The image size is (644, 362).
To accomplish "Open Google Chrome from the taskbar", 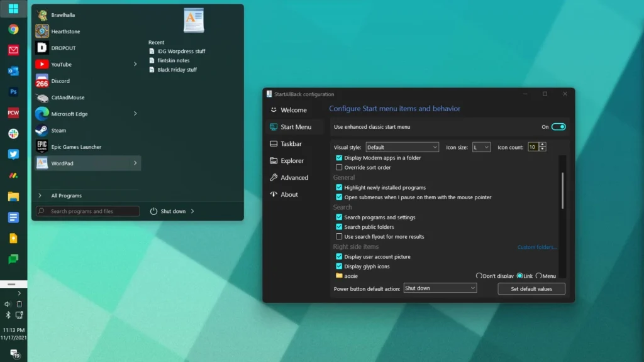I will point(13,29).
